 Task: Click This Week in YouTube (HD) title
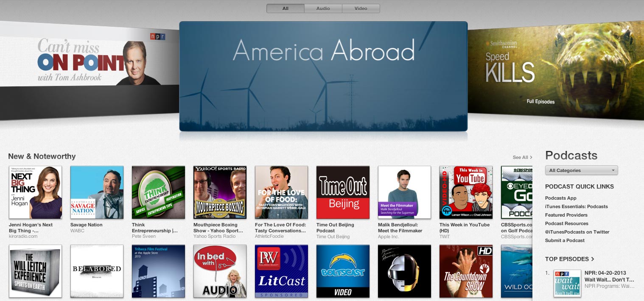coord(465,228)
